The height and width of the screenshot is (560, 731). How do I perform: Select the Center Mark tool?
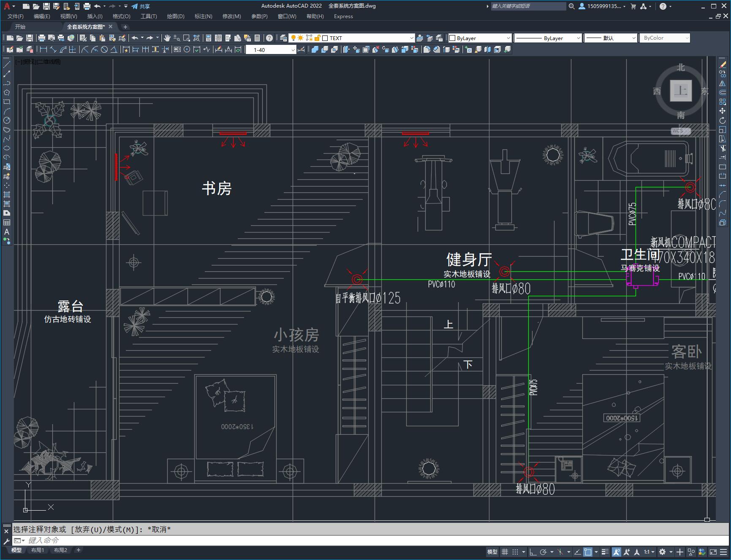tap(187, 49)
